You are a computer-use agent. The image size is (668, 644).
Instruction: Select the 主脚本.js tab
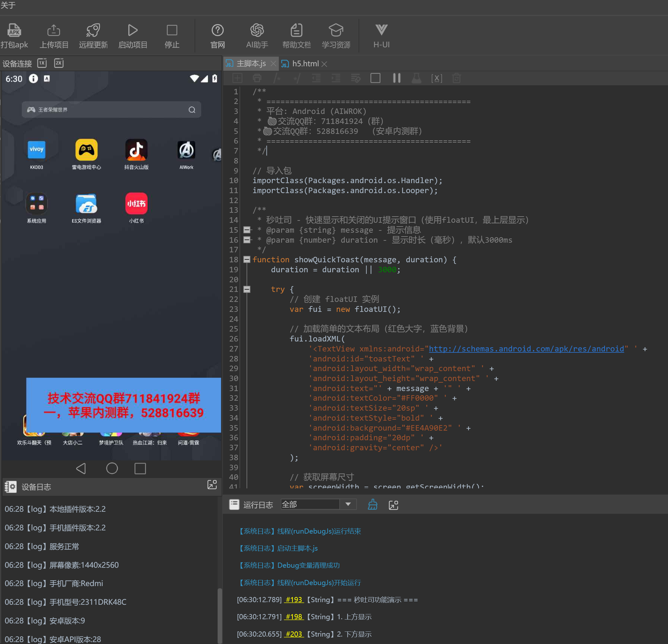click(x=250, y=64)
